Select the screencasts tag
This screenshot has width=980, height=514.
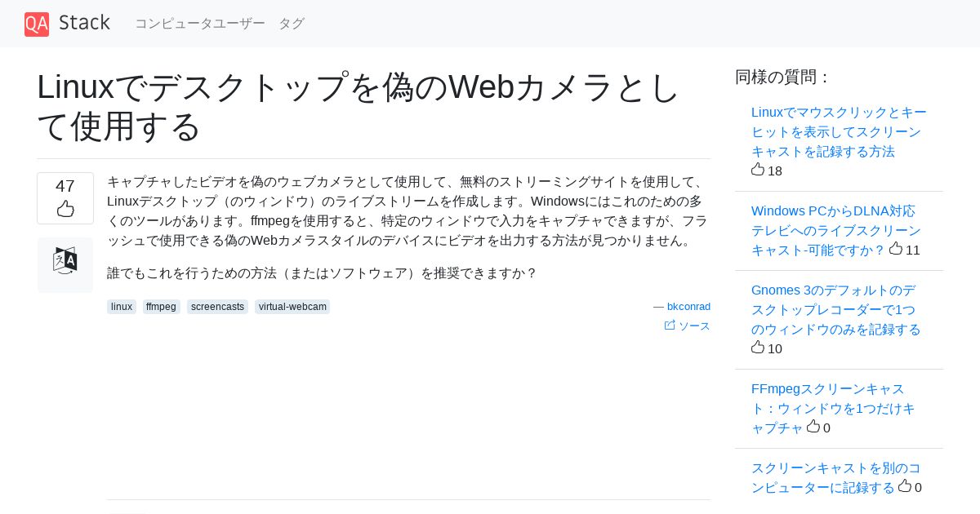217,307
